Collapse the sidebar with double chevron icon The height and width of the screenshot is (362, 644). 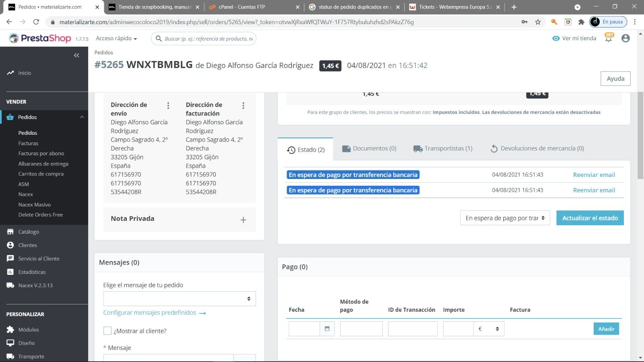click(x=76, y=56)
